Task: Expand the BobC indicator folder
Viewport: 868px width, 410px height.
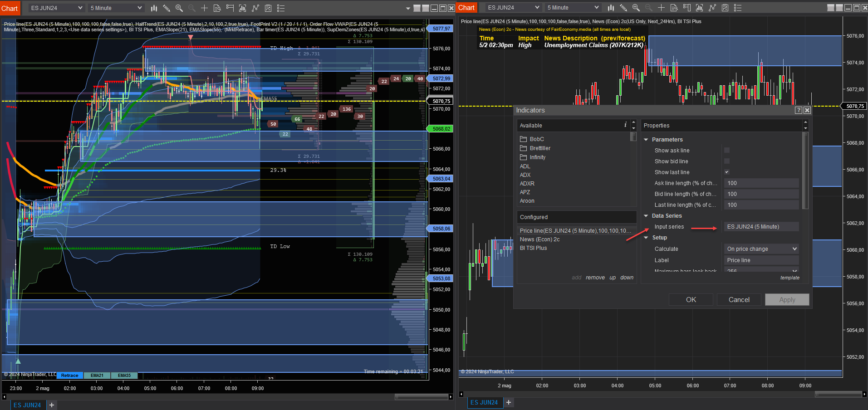Action: point(532,139)
